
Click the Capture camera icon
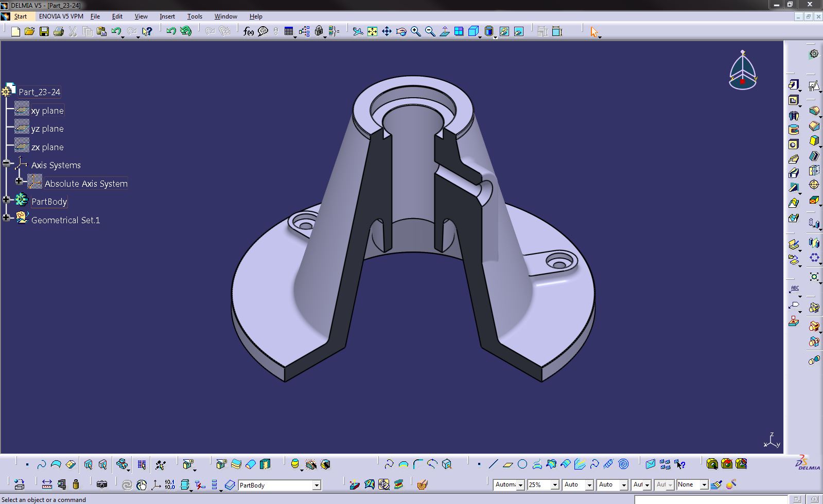102,484
